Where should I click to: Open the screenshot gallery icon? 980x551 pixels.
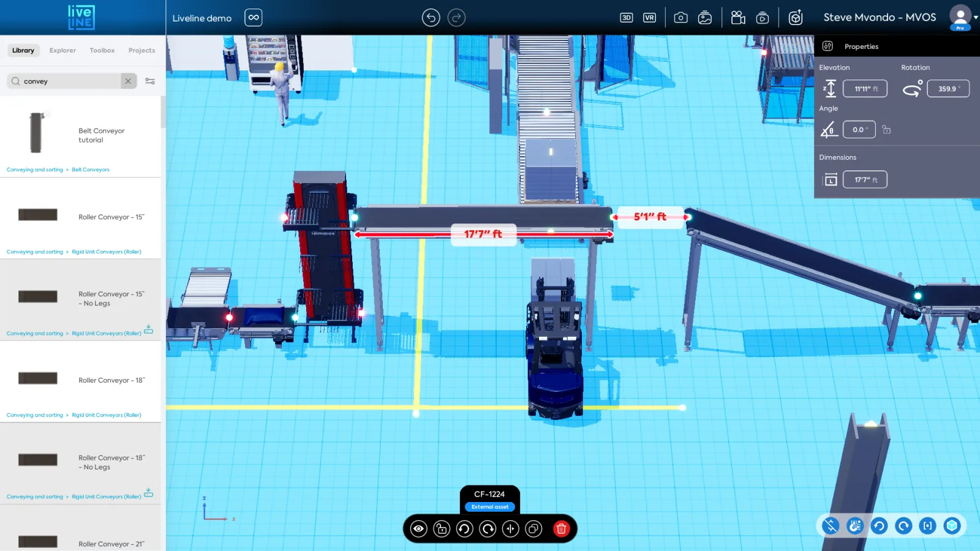click(705, 18)
